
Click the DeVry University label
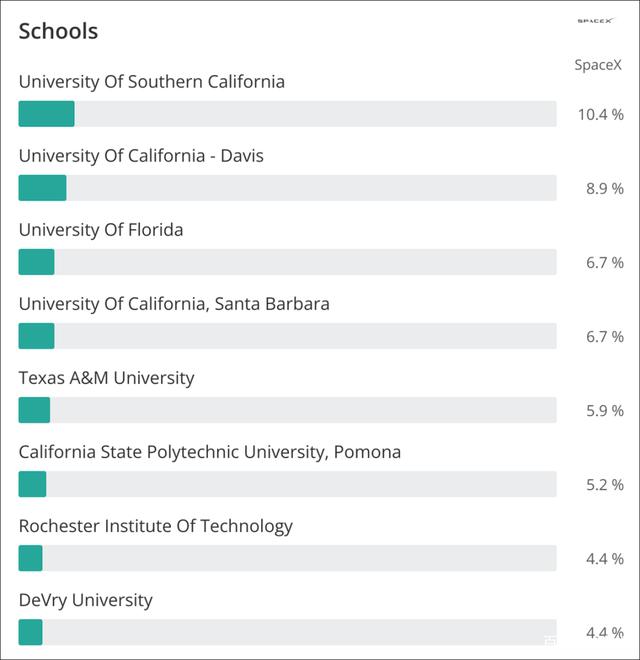click(85, 600)
